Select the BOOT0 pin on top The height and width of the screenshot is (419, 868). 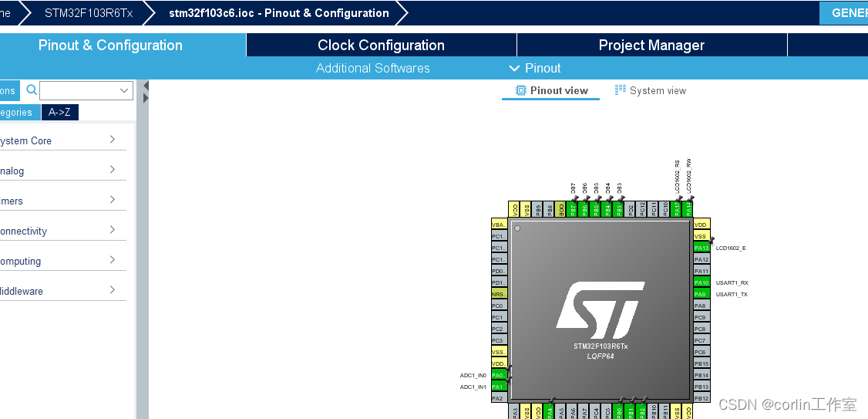pyautogui.click(x=561, y=209)
